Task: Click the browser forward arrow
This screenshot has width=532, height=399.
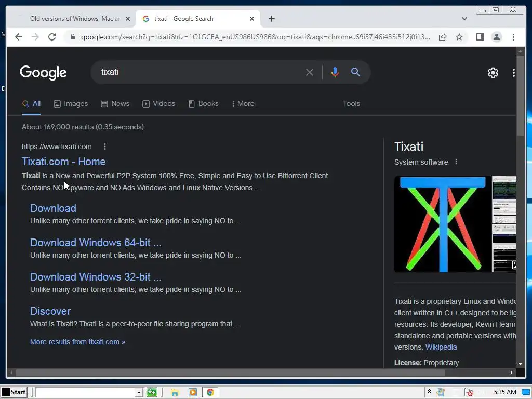Action: 35,37
